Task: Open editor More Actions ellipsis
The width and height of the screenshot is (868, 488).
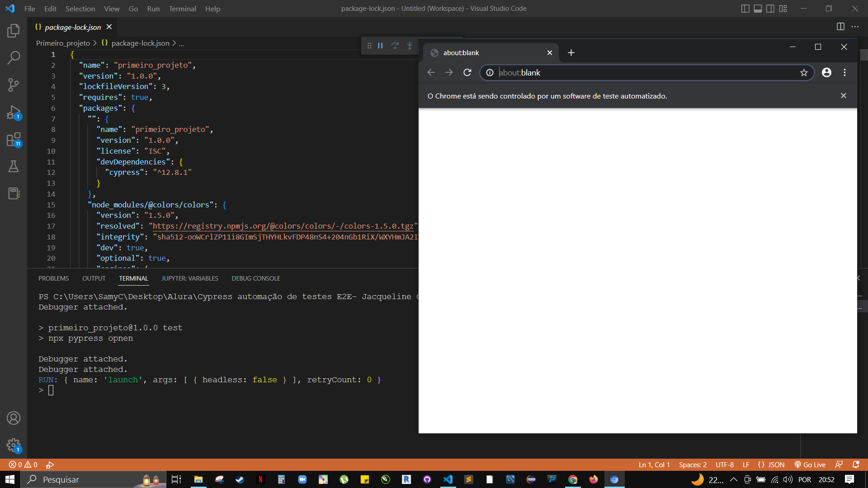Action: [x=855, y=27]
